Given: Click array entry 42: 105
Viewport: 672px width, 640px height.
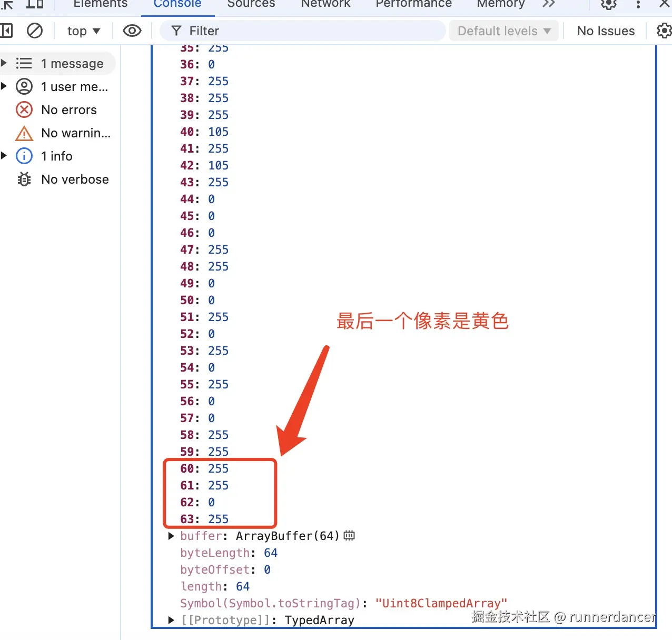Looking at the screenshot, I should 204,165.
